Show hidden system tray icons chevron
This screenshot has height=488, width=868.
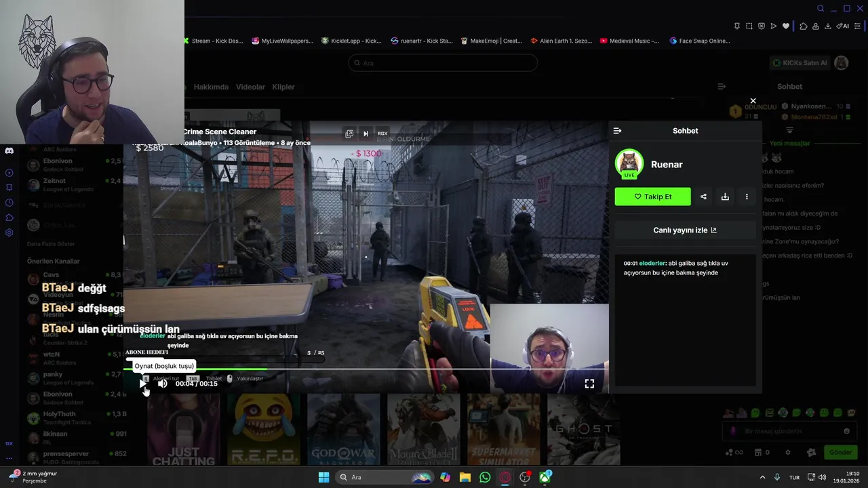[x=762, y=477]
